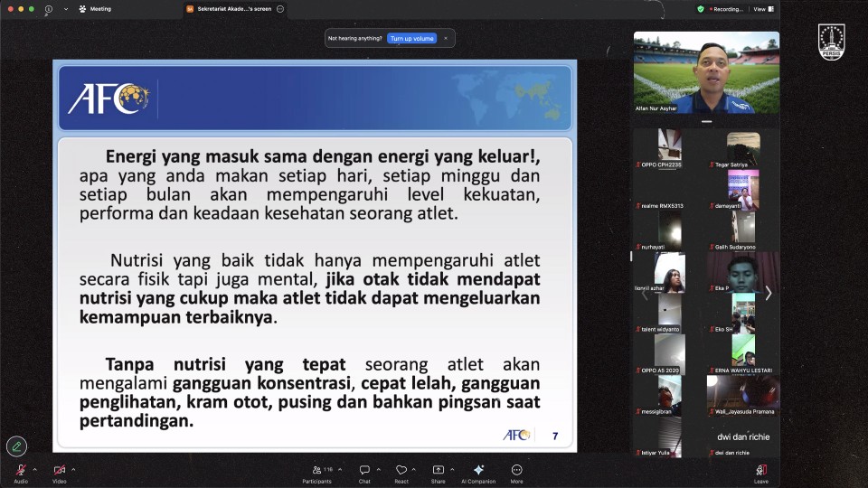Go to previous page of participant gallery
Viewport: 868px width, 488px height.
point(645,293)
